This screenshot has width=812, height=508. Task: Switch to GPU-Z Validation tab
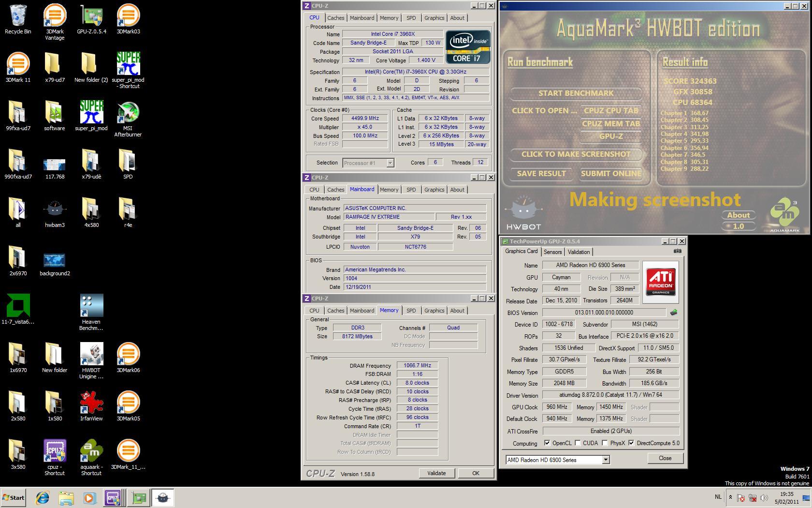pyautogui.click(x=579, y=252)
